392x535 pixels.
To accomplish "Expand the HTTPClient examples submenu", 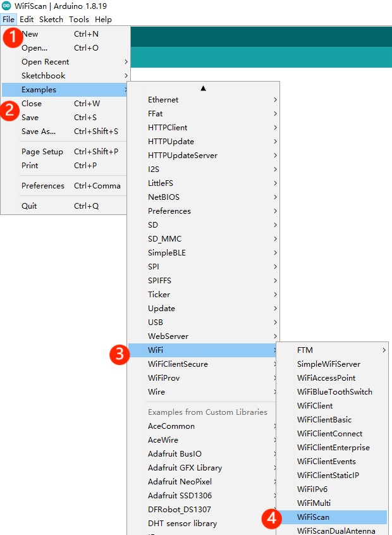I will tap(204, 128).
